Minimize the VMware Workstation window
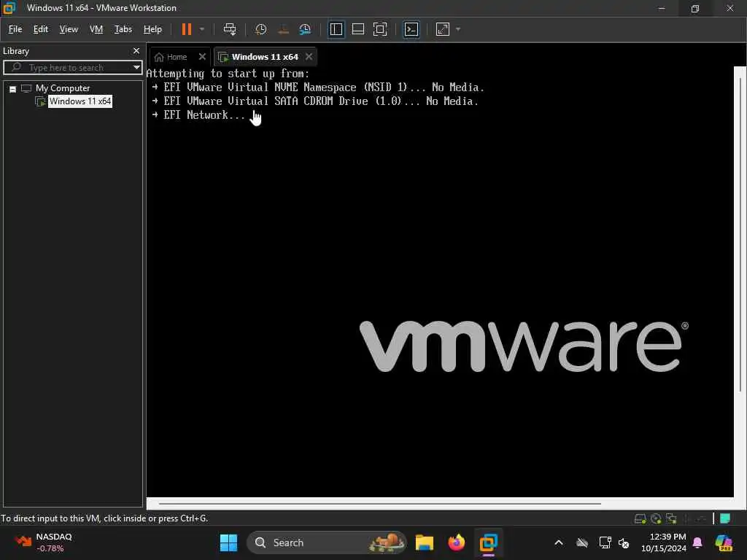 point(661,8)
